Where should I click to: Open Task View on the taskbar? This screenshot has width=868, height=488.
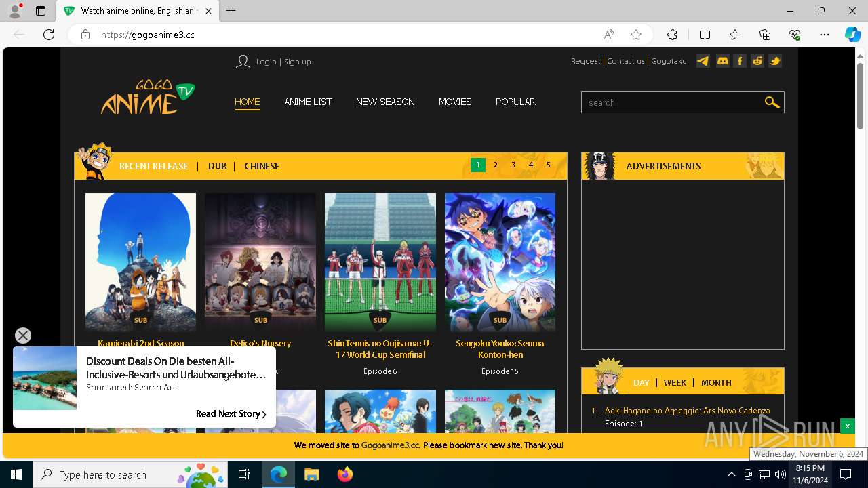tap(244, 474)
